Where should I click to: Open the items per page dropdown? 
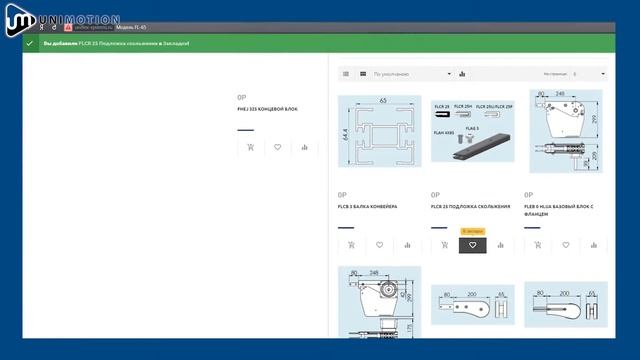click(x=589, y=74)
